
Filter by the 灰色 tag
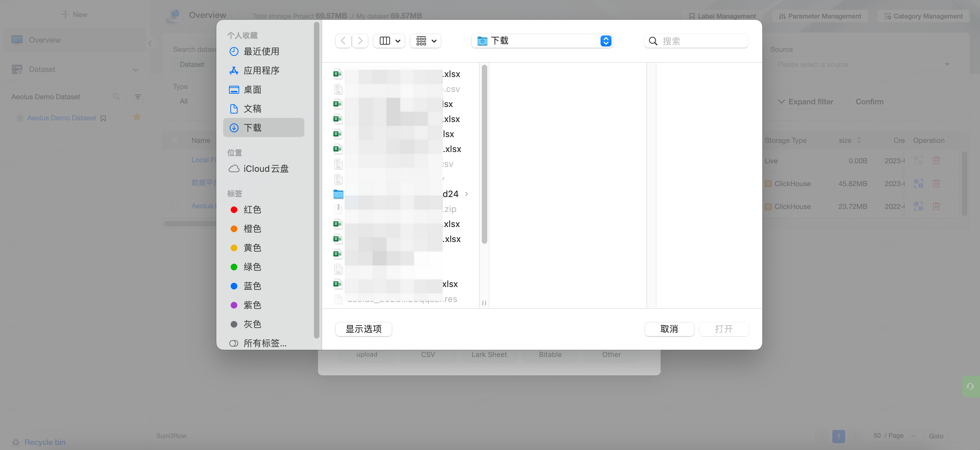point(263,324)
